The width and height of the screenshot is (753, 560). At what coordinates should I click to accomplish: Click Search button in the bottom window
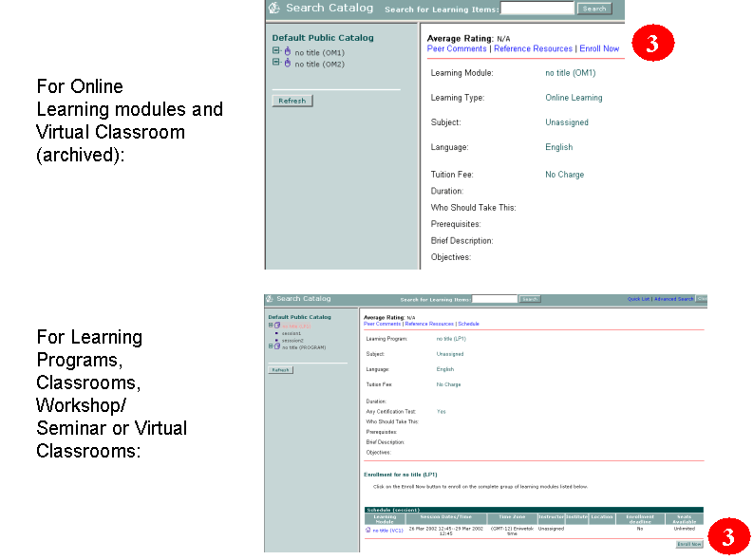click(530, 299)
